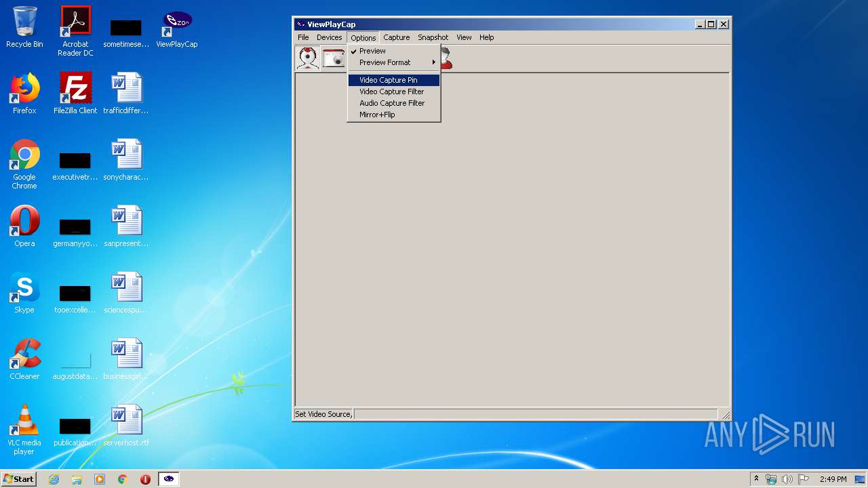Launch Opera from the taskbar
The image size is (868, 488).
[x=145, y=479]
